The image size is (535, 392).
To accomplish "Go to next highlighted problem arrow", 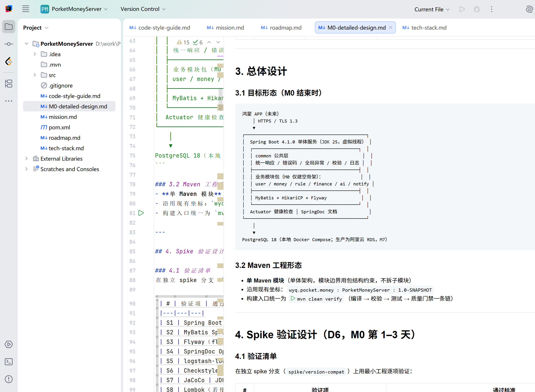I will tap(218, 42).
